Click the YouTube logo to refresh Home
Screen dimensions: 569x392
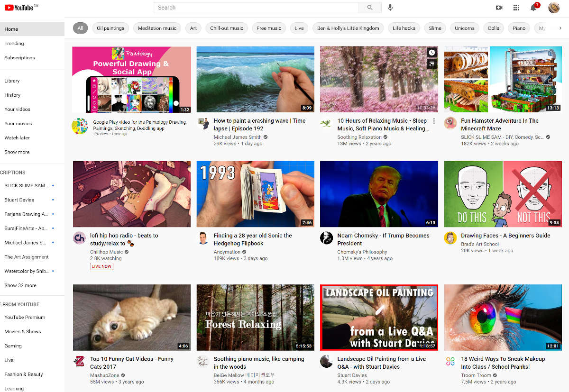click(x=19, y=8)
